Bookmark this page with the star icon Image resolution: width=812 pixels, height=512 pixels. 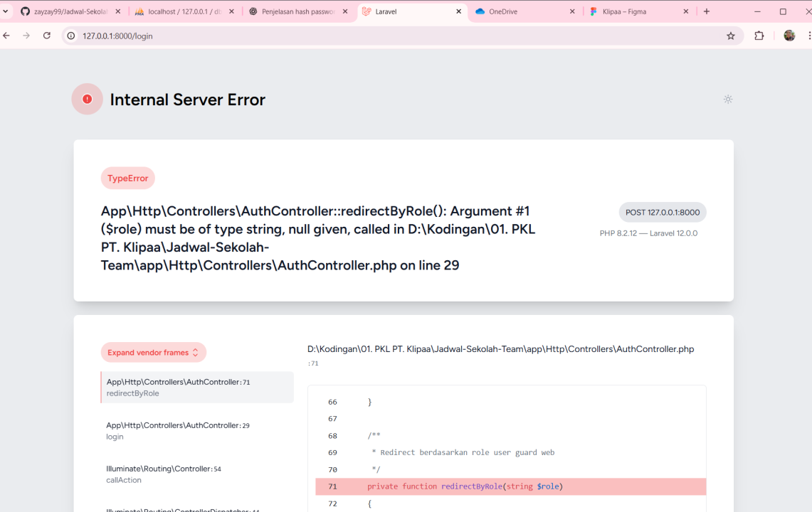pyautogui.click(x=730, y=36)
